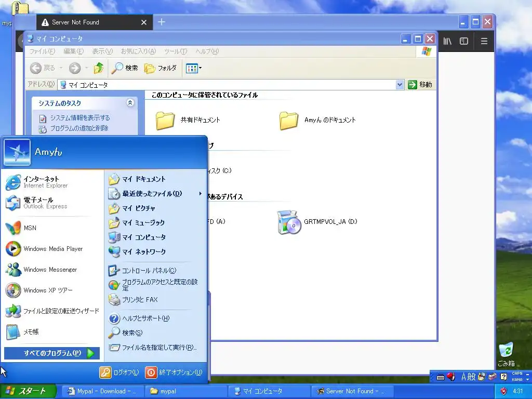Toggle the フォルダ pane button

tap(160, 68)
